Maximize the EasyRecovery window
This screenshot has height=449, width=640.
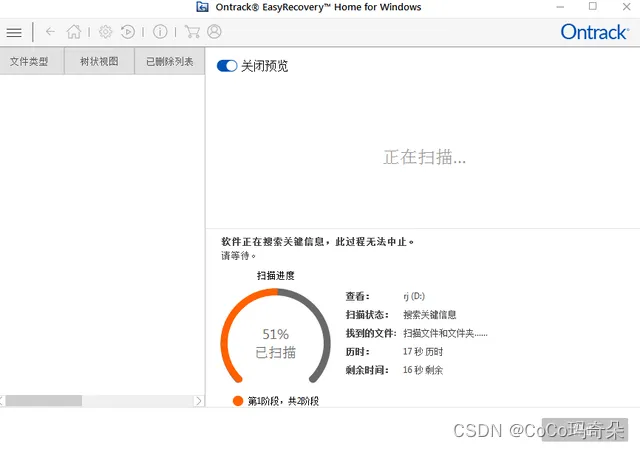tap(593, 6)
